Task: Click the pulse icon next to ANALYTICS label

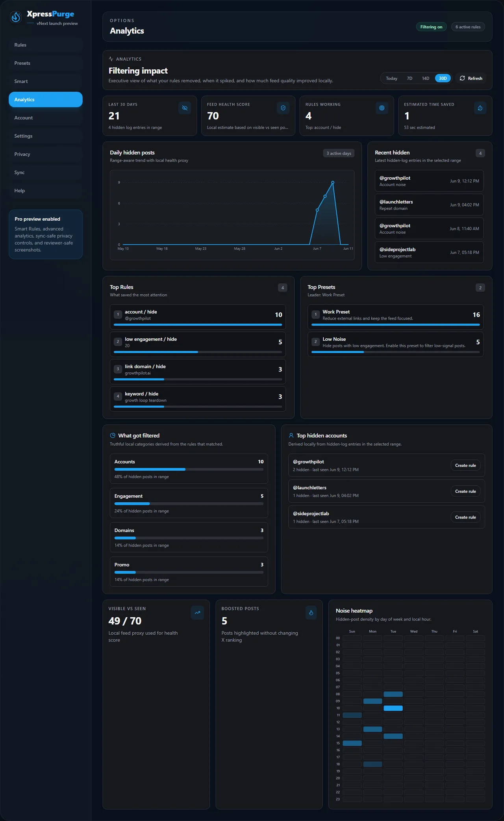Action: pyautogui.click(x=111, y=59)
